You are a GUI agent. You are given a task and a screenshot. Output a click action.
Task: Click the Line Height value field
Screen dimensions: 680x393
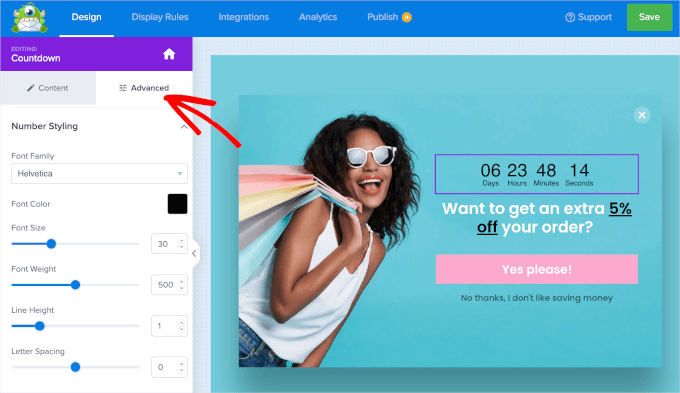click(x=169, y=326)
